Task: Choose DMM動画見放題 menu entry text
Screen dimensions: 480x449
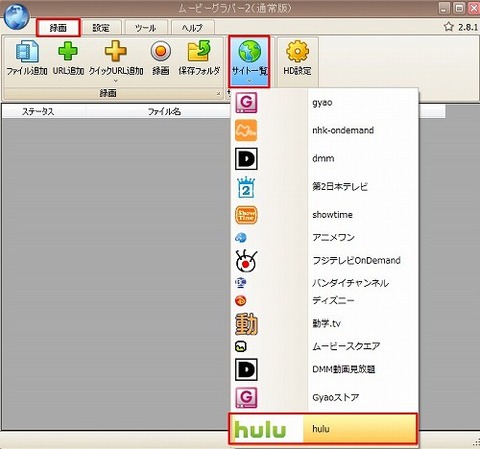Action: pyautogui.click(x=344, y=369)
